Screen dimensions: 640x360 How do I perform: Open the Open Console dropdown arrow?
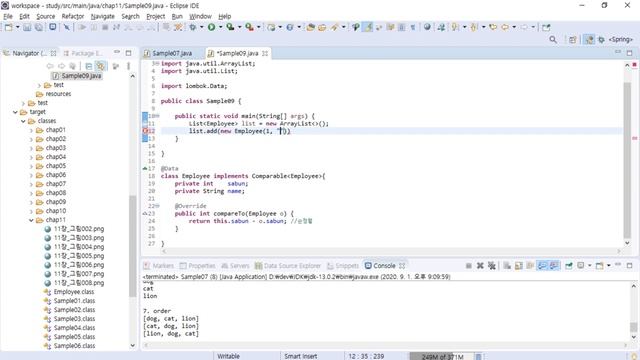point(608,266)
